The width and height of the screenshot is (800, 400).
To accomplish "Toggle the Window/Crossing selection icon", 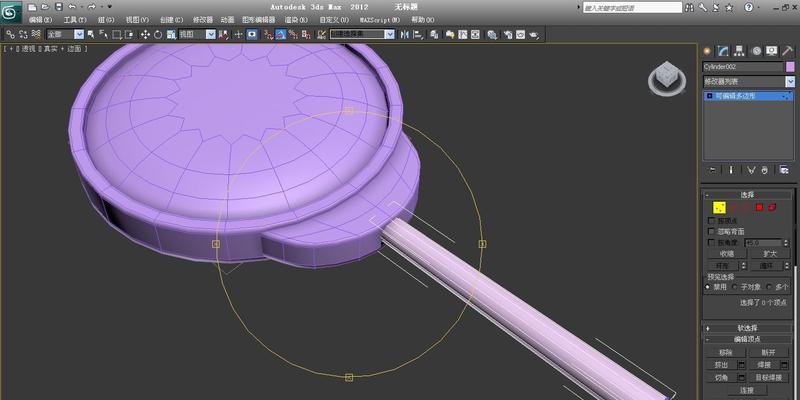I will coord(129,34).
